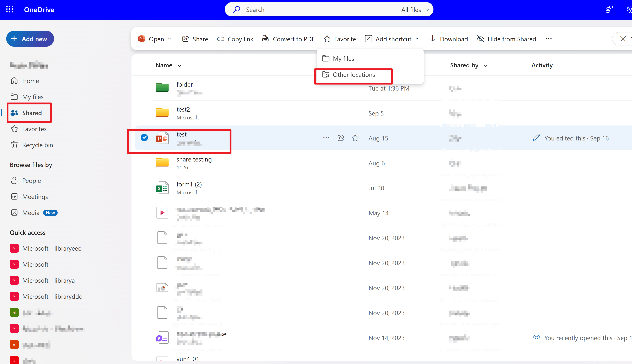This screenshot has height=364, width=632.
Task: Select Other locations in shortcut menu
Action: [x=370, y=75]
